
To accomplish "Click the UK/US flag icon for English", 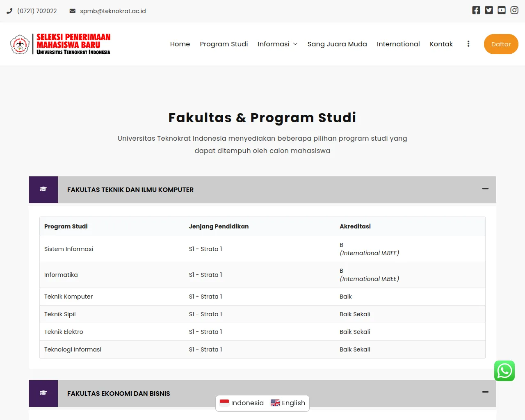I will coord(275,403).
